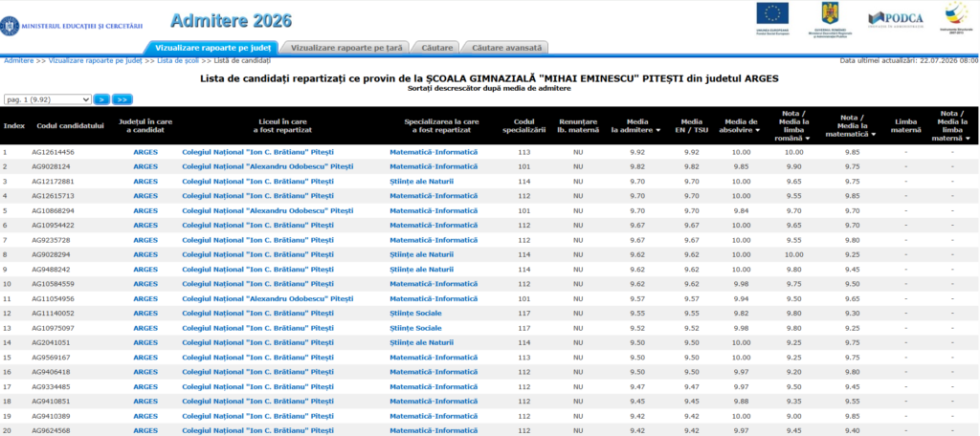Click the Data ultimei actualizări timestamp

coord(909,60)
